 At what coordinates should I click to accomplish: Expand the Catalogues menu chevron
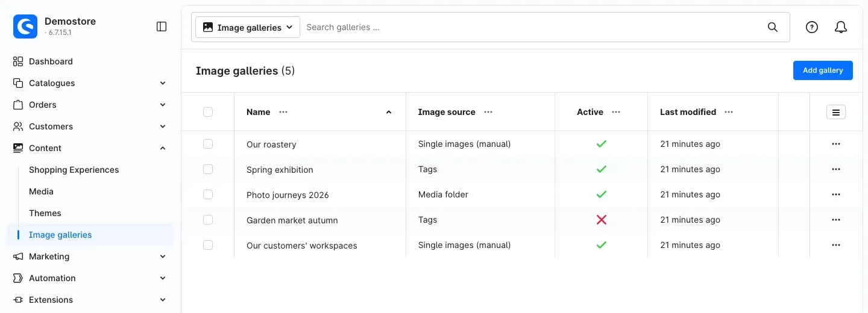[x=163, y=83]
